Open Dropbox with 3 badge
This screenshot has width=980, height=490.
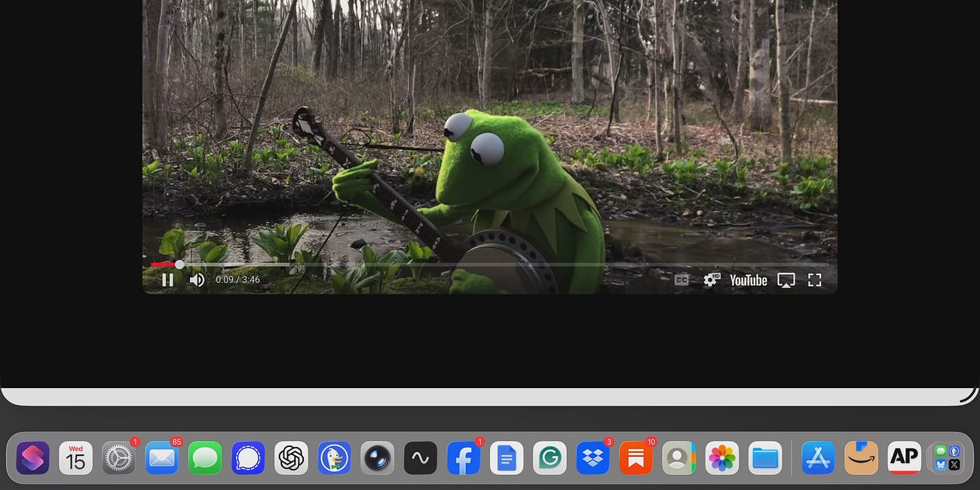click(x=593, y=458)
